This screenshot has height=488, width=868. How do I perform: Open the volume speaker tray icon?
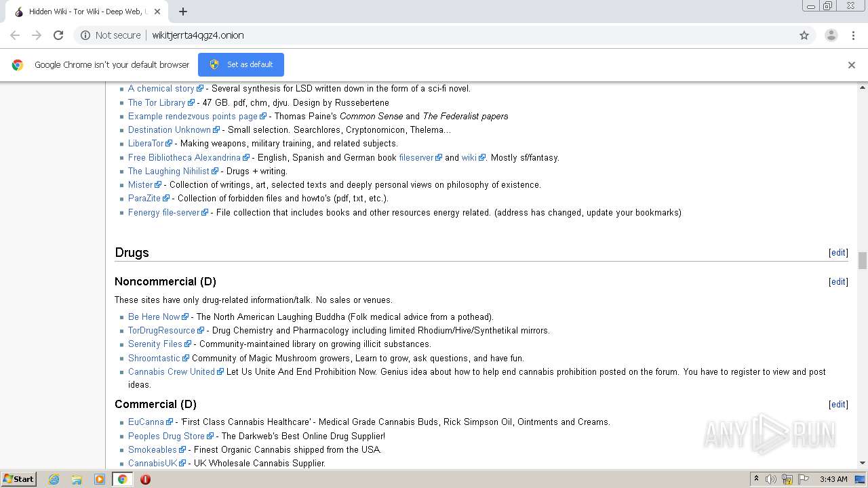[771, 479]
